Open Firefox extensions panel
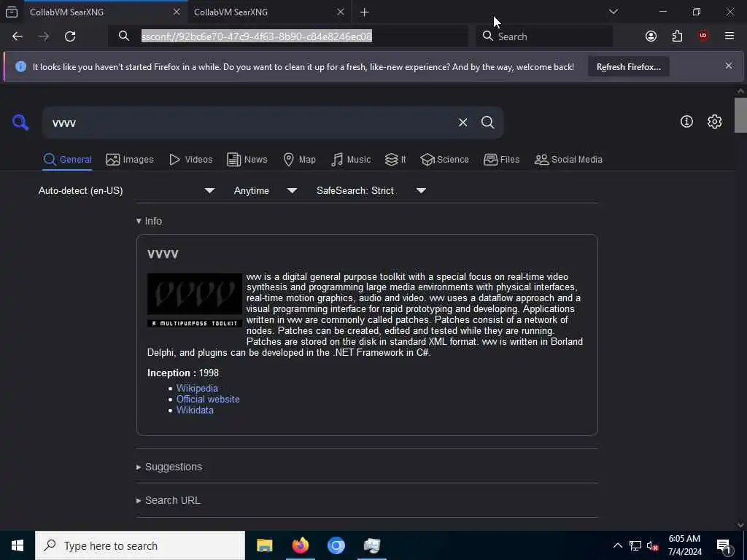Image resolution: width=747 pixels, height=560 pixels. coord(677,36)
